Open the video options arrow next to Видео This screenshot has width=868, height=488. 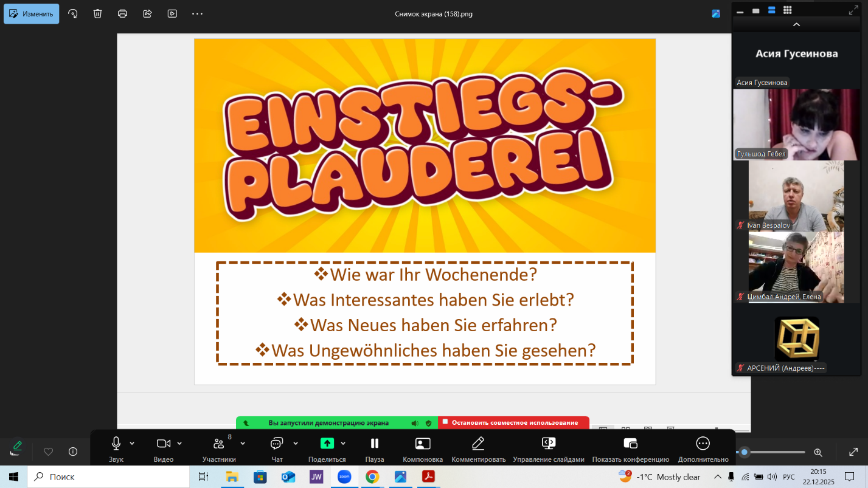pos(179,443)
